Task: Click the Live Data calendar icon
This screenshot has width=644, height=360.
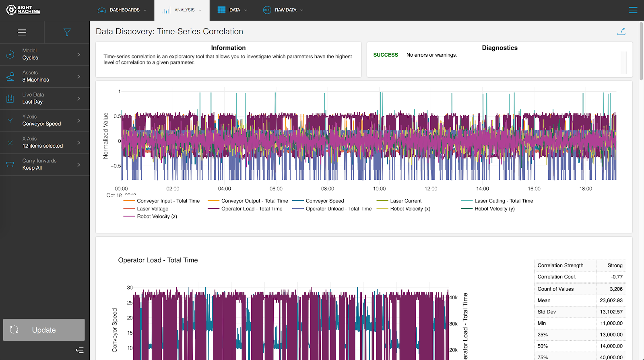Action: (x=10, y=99)
